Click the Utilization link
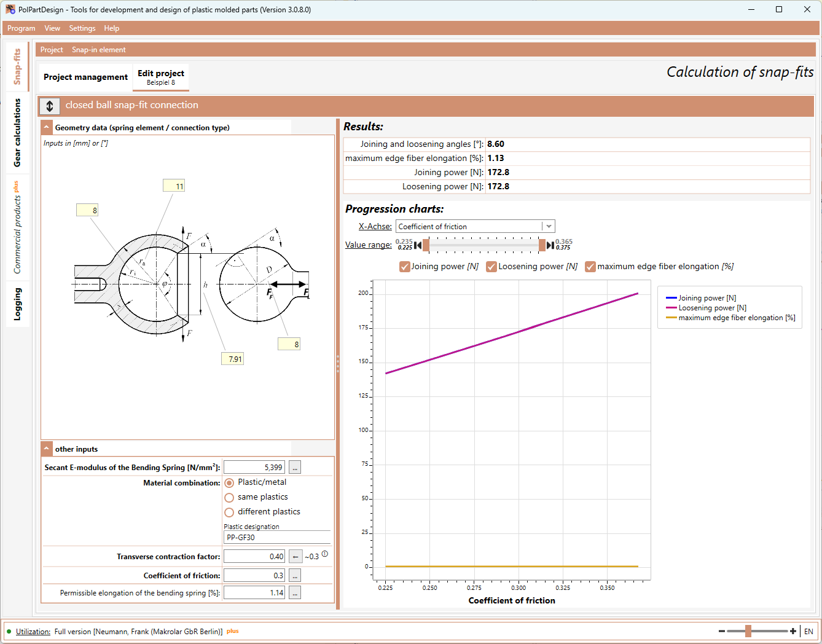Viewport: 822px width, 644px height. tap(33, 632)
